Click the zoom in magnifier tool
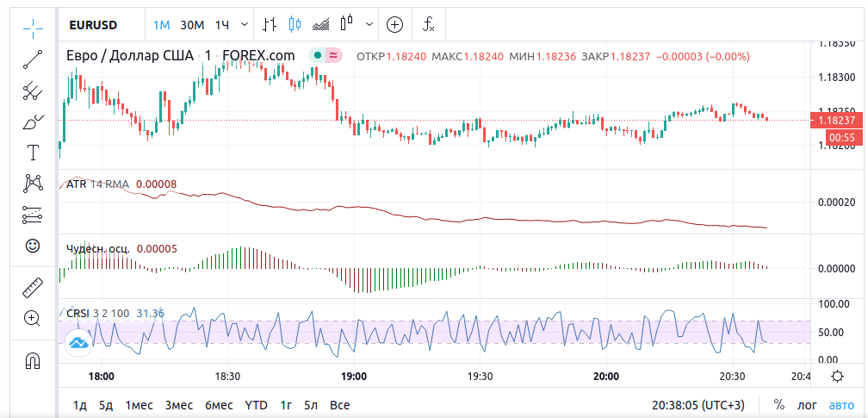Image resolution: width=868 pixels, height=418 pixels. click(x=33, y=318)
